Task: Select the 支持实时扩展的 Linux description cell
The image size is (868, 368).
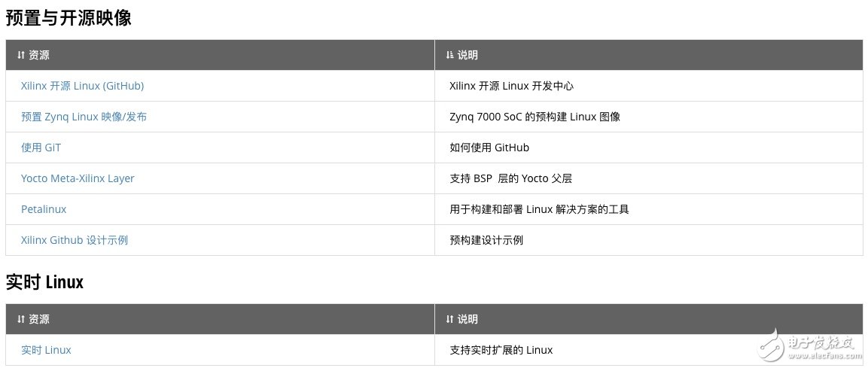Action: (501, 350)
